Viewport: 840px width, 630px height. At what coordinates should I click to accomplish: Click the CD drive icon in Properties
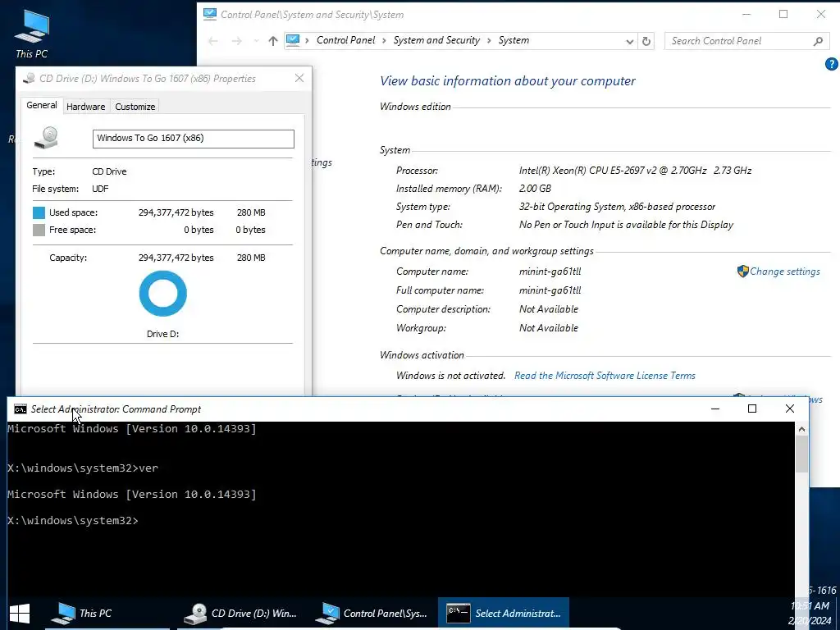point(47,138)
